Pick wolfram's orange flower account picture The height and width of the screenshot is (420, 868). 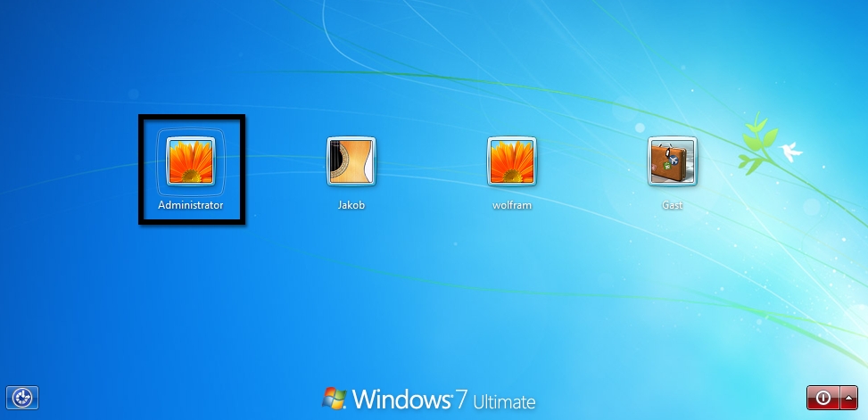click(x=511, y=161)
